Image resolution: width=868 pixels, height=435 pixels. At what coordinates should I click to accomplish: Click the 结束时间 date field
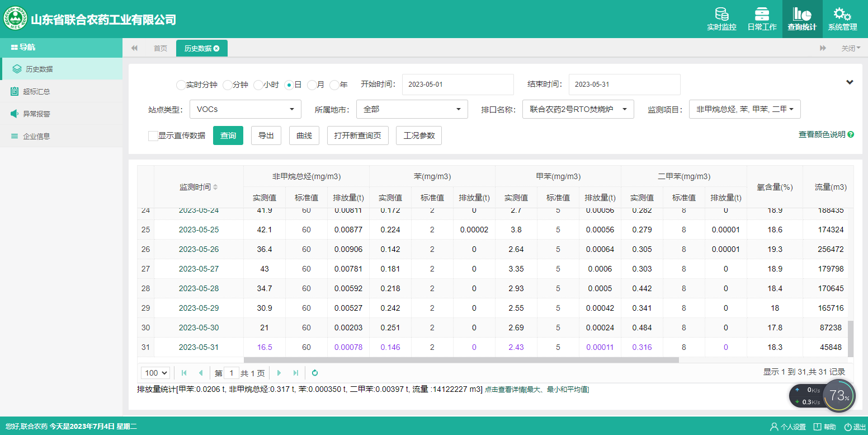point(625,85)
